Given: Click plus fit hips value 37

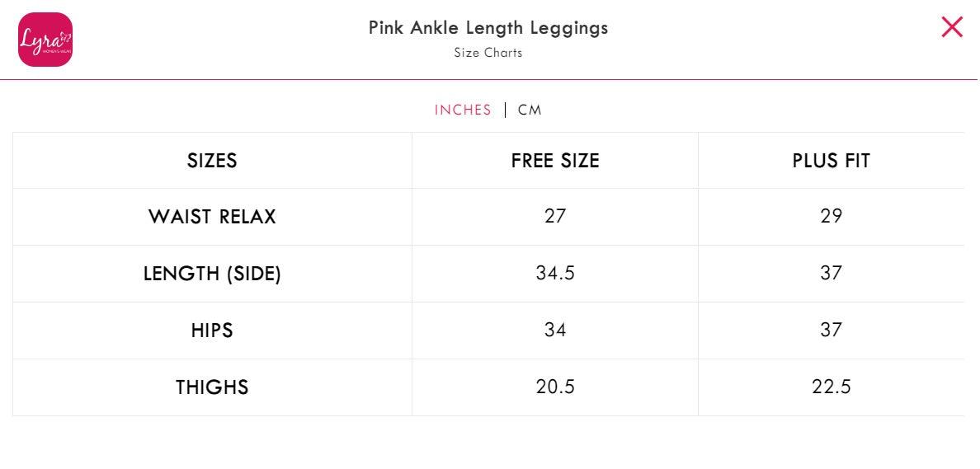Looking at the screenshot, I should 831,330.
